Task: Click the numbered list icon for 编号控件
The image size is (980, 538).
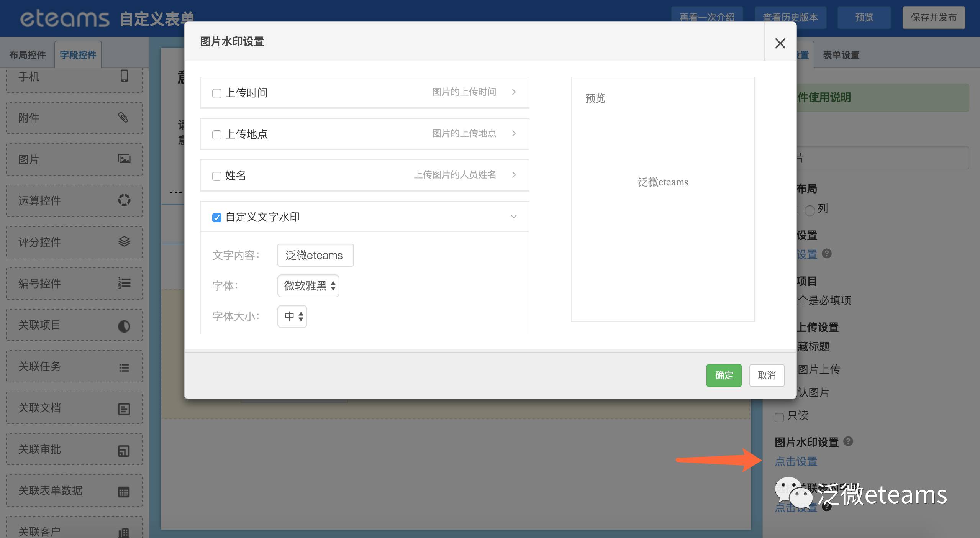Action: [124, 283]
